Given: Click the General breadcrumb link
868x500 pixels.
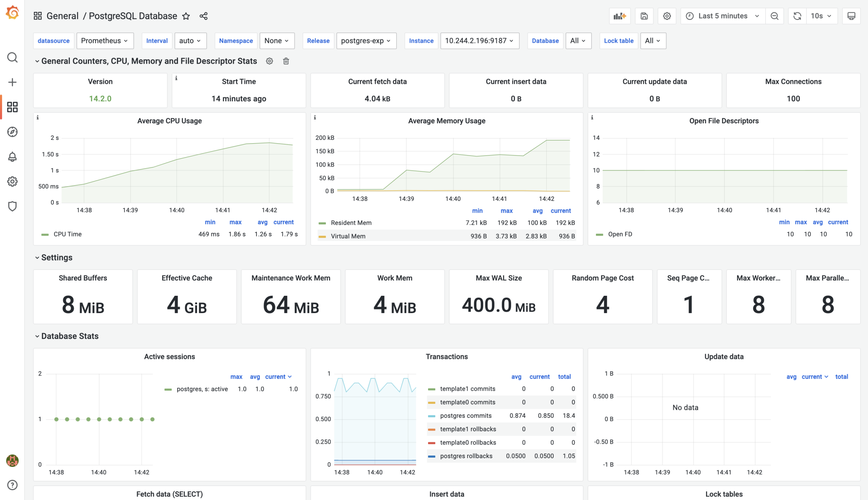Looking at the screenshot, I should click(x=63, y=16).
